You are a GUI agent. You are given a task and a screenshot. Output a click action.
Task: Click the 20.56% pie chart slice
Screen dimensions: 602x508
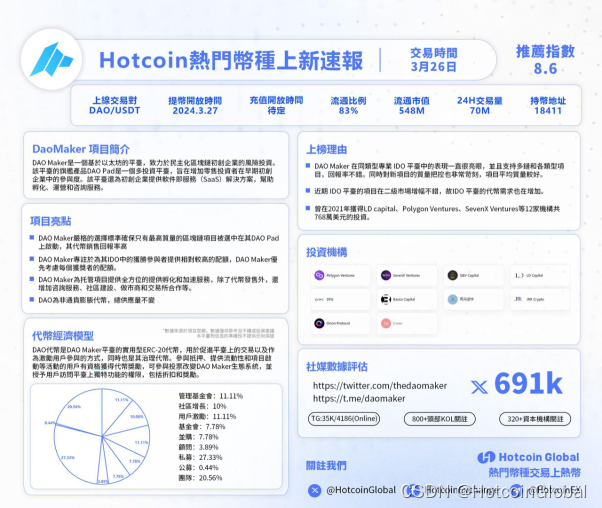click(83, 411)
